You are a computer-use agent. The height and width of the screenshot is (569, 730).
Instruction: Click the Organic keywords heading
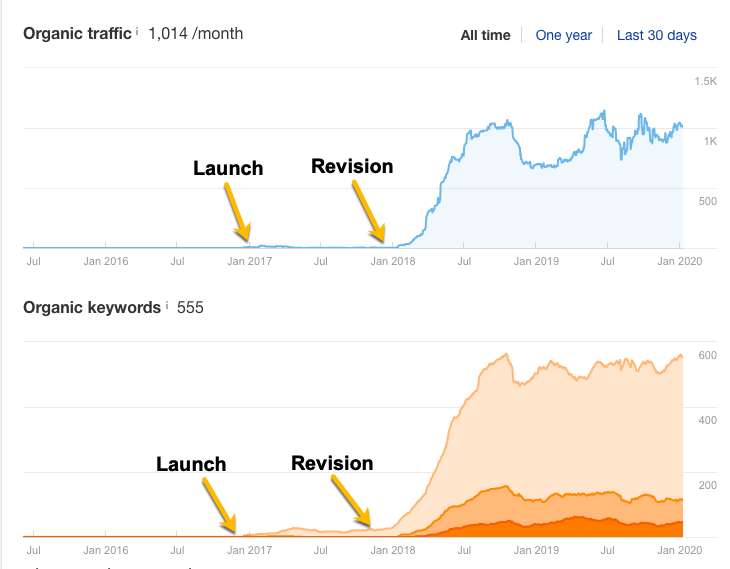click(x=92, y=307)
